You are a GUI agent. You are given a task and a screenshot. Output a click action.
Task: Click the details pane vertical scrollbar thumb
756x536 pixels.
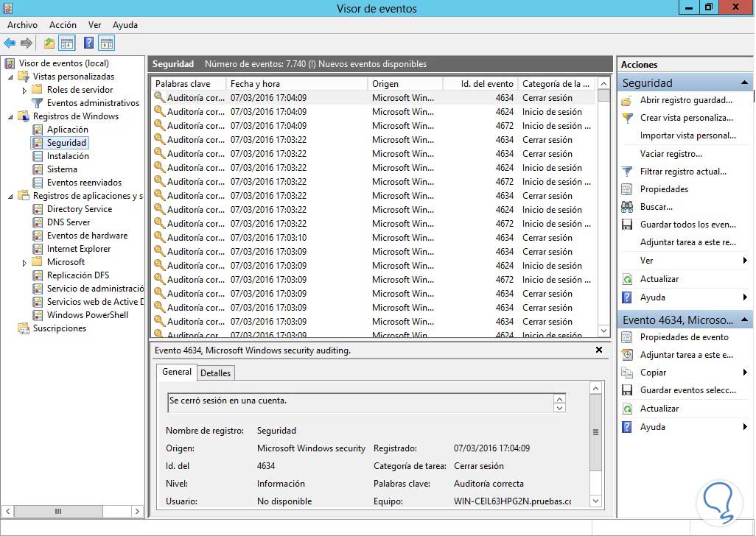pos(596,432)
